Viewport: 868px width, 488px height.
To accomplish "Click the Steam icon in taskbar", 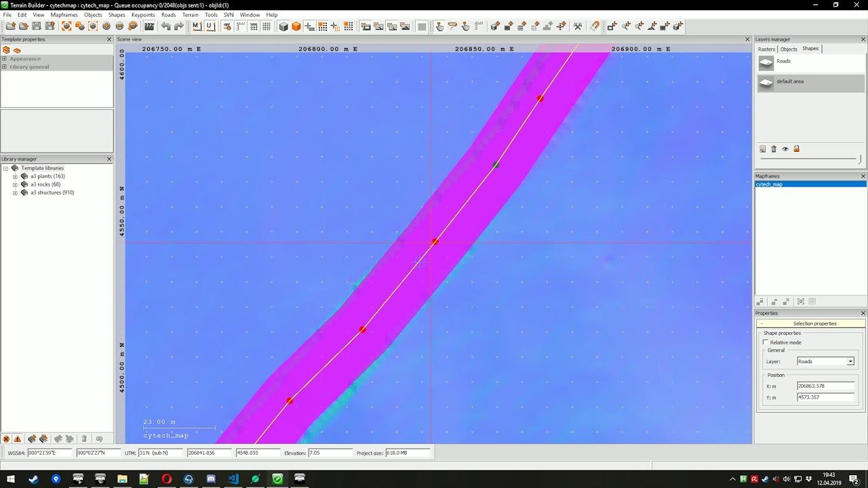I will [33, 479].
